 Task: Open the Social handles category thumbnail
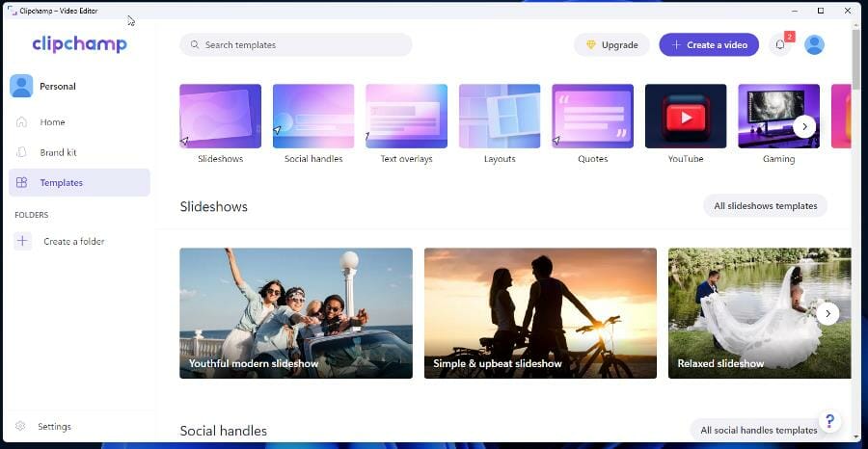point(313,117)
